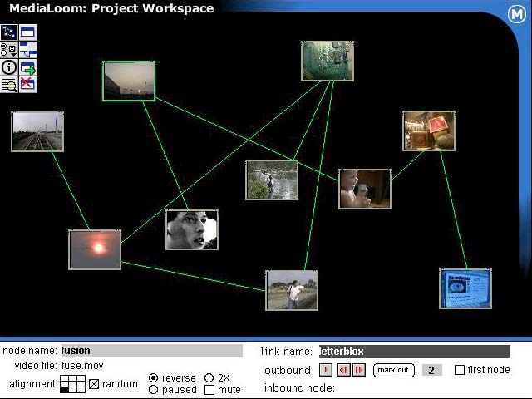Select the man in white shirt node
Viewport: 532px width, 399px height.
[x=292, y=290]
